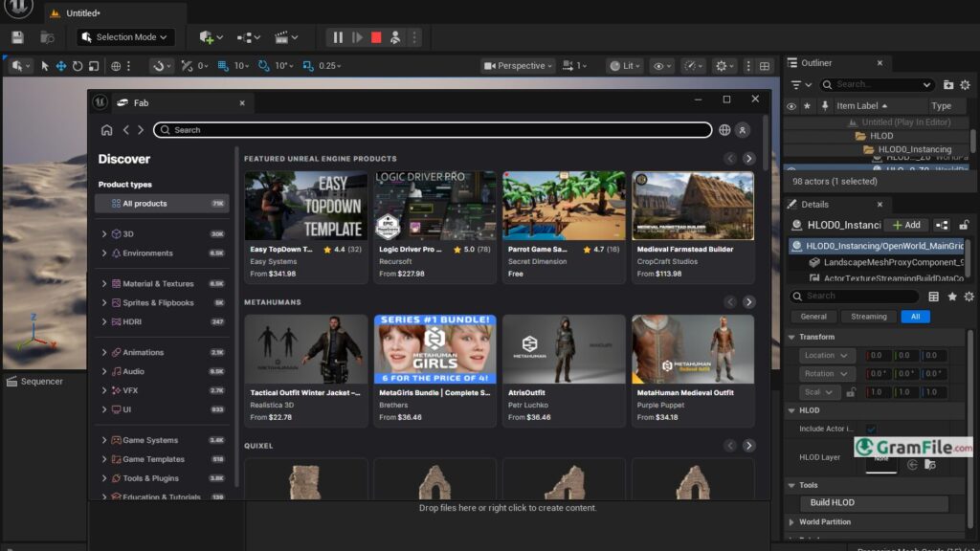
Task: Expand Material & Textures category
Action: (x=103, y=283)
